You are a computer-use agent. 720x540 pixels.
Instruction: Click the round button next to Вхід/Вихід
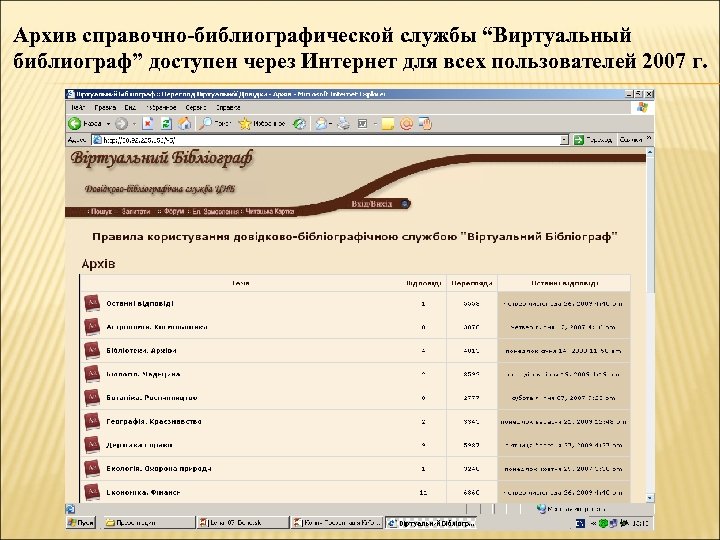point(405,204)
